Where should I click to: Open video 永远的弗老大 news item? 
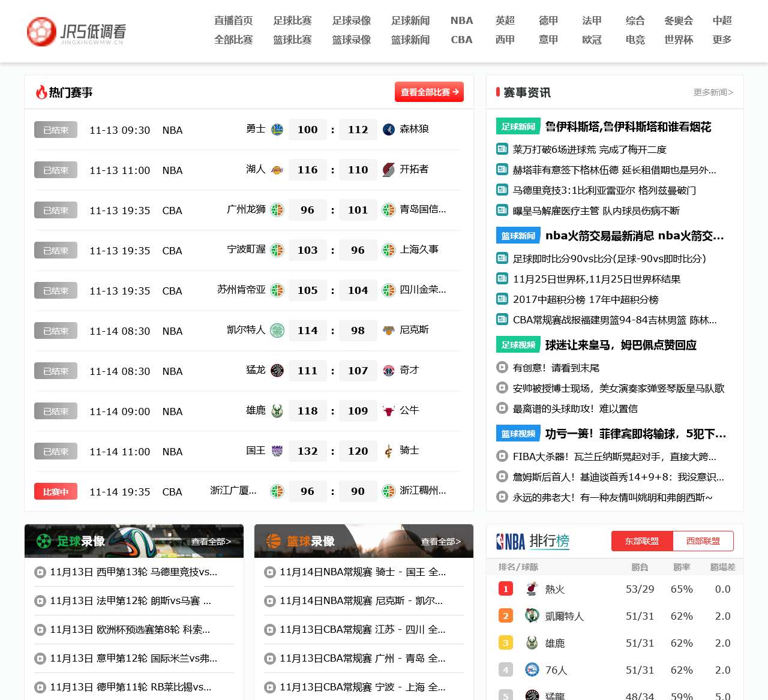pyautogui.click(x=613, y=497)
